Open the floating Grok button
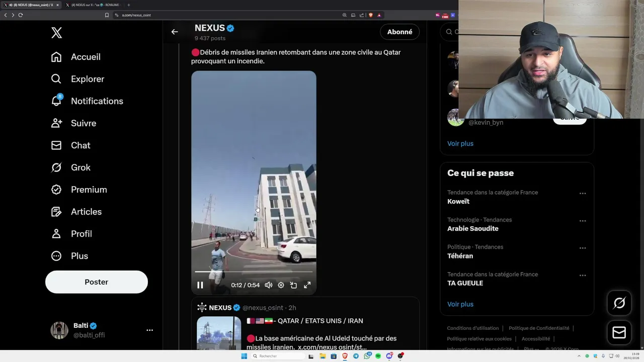The height and width of the screenshot is (362, 644). [619, 303]
